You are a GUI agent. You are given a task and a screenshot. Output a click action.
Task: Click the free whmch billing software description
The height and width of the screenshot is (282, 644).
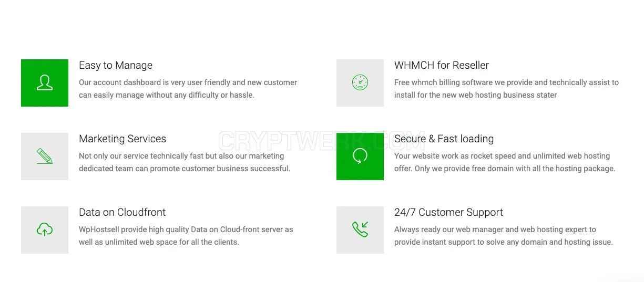(x=506, y=89)
